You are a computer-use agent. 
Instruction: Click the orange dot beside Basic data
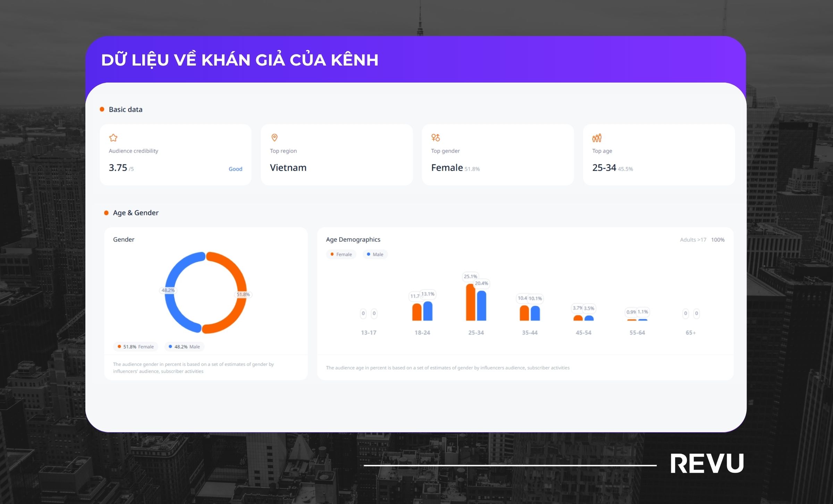coord(102,109)
